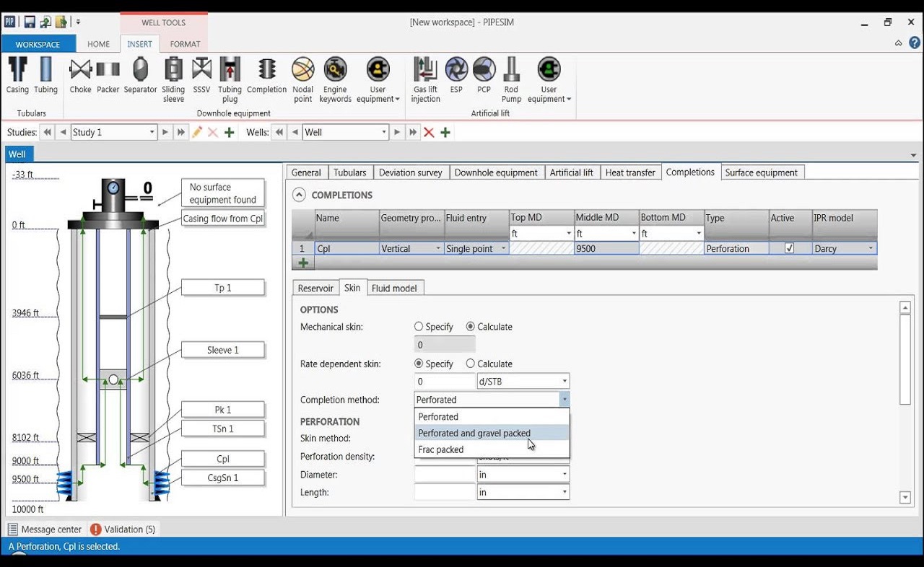Uncheck the Active checkbox for Cpl
Image resolution: width=924 pixels, height=567 pixels.
pyautogui.click(x=789, y=248)
